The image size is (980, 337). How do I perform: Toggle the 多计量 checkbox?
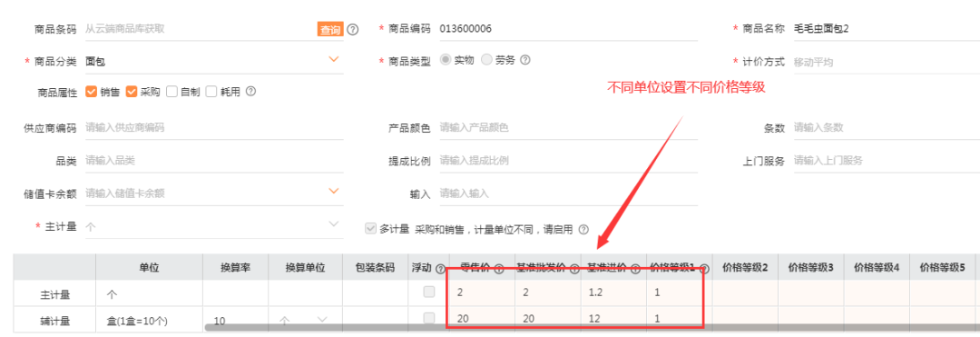click(370, 229)
